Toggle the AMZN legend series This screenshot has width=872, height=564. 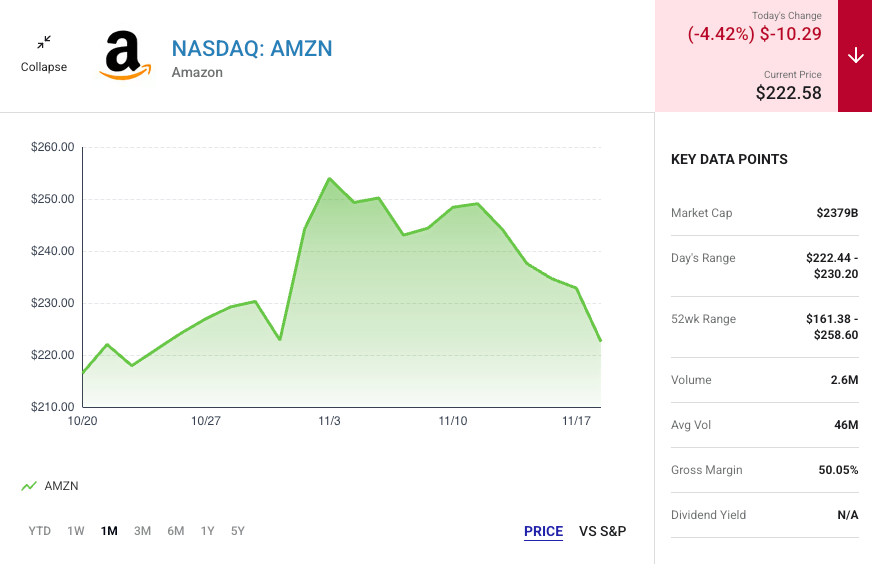pos(61,486)
